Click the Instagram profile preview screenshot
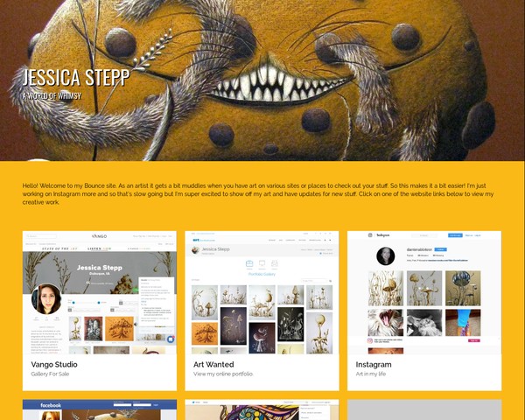The image size is (525, 420). coord(424,292)
